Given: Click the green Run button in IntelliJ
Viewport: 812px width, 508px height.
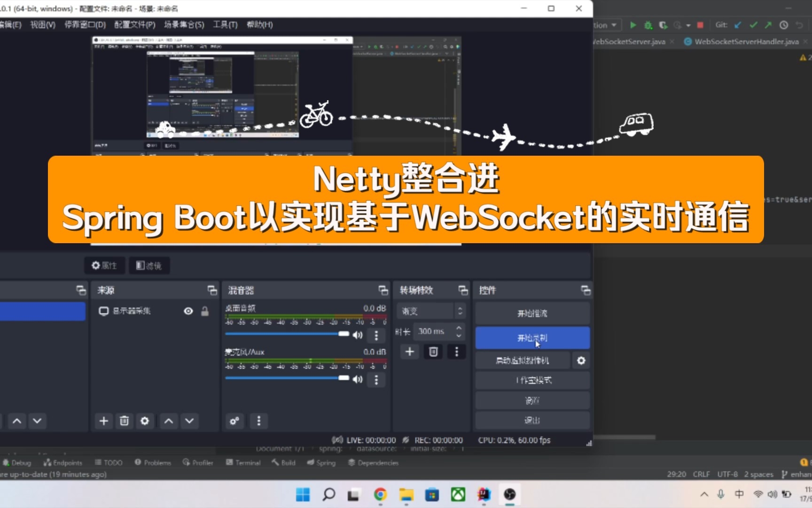Looking at the screenshot, I should pyautogui.click(x=633, y=25).
